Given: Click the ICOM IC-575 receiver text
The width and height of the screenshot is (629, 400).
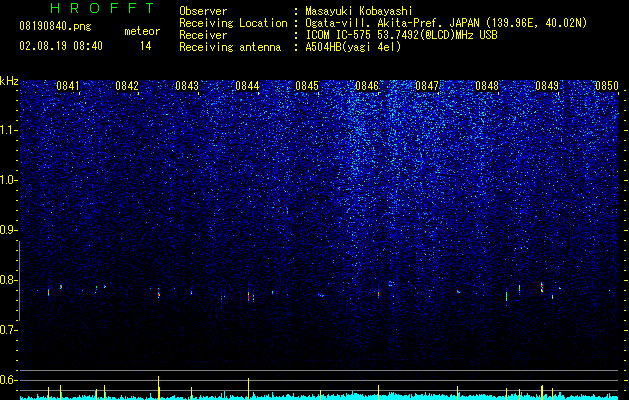Looking at the screenshot, I should coord(401,35).
